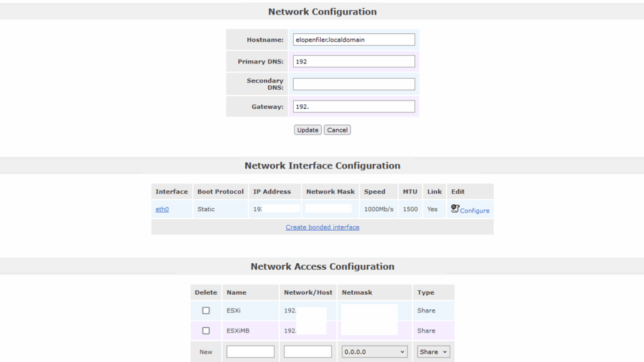Open the Configure link for eth0
The height and width of the screenshot is (362, 644).
[x=474, y=211]
